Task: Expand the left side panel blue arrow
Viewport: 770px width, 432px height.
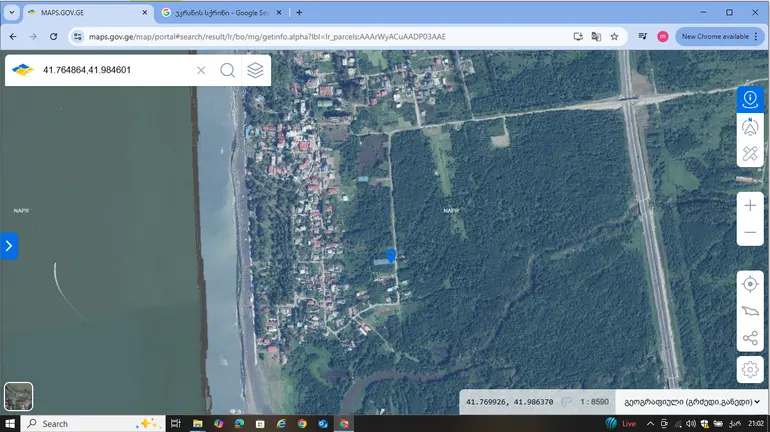Action: [9, 245]
